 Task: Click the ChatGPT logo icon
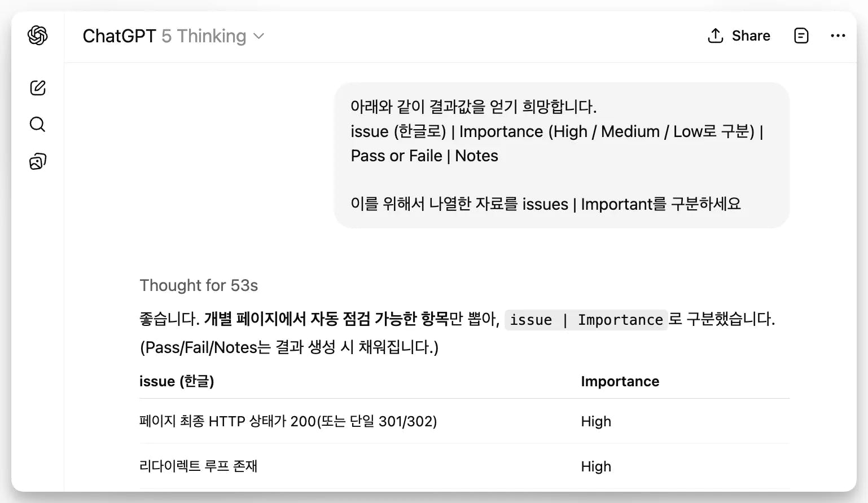coord(37,36)
